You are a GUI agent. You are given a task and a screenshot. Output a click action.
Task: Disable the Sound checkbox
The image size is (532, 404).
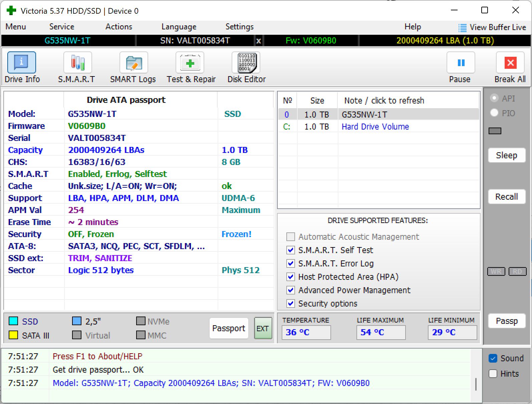pyautogui.click(x=493, y=358)
